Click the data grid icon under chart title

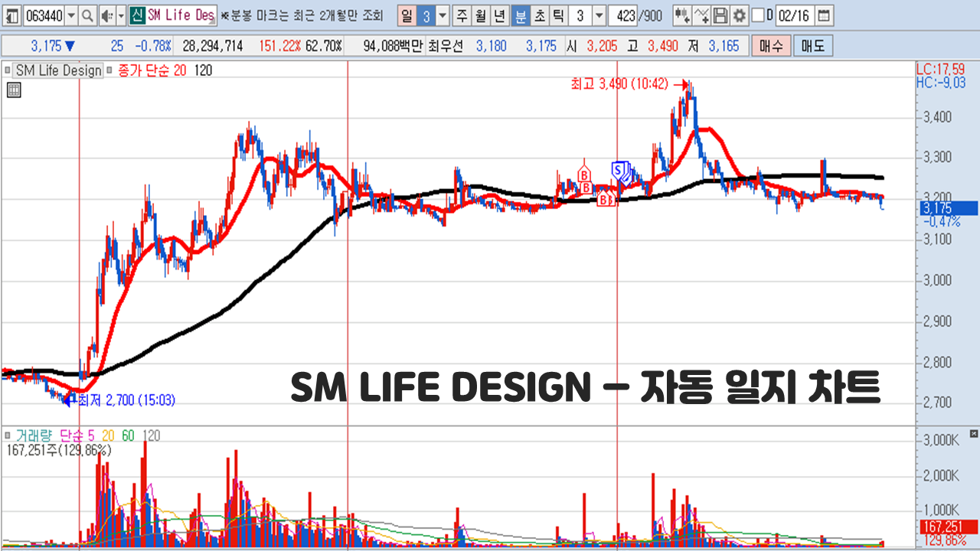pyautogui.click(x=14, y=90)
